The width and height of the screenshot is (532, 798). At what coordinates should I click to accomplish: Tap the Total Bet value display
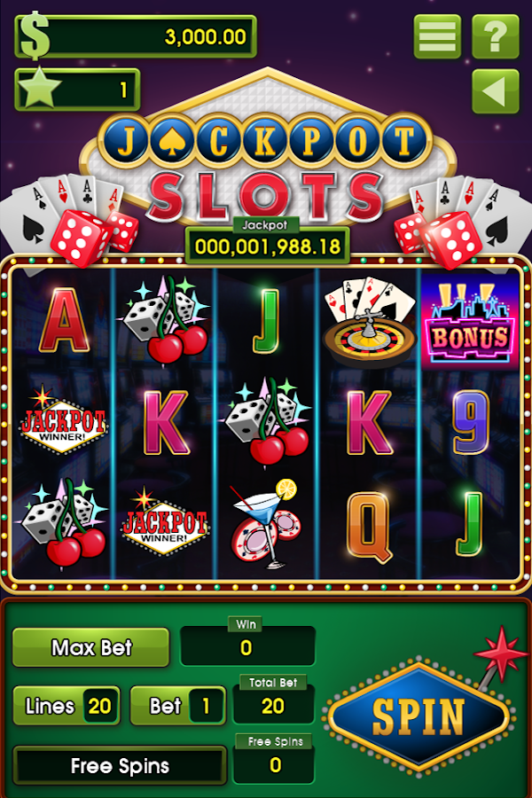273,706
